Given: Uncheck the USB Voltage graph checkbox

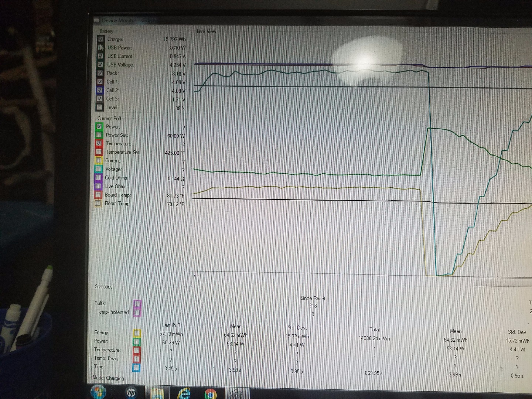Looking at the screenshot, I should (100, 65).
